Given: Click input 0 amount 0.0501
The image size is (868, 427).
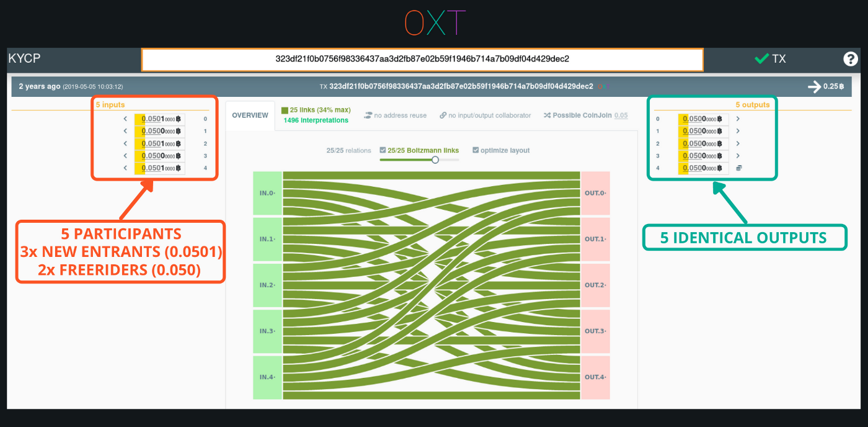Looking at the screenshot, I should click(161, 119).
